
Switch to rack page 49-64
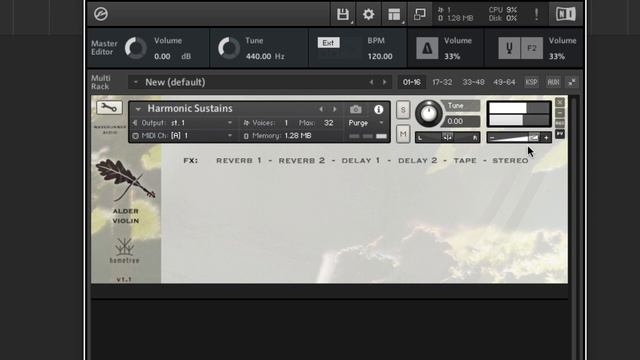(x=504, y=82)
